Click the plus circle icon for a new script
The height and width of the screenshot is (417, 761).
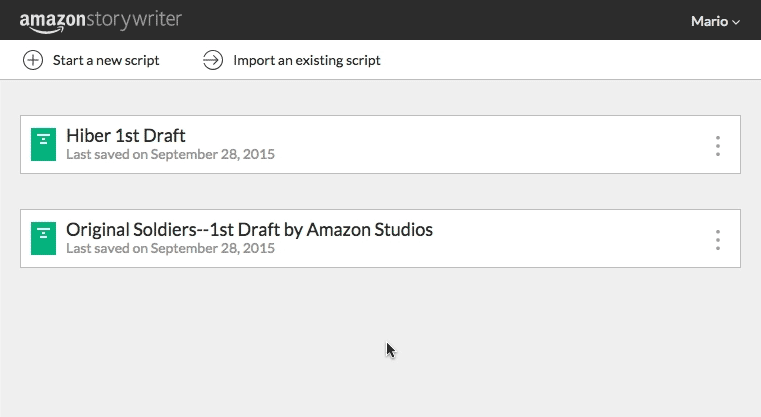[33, 60]
